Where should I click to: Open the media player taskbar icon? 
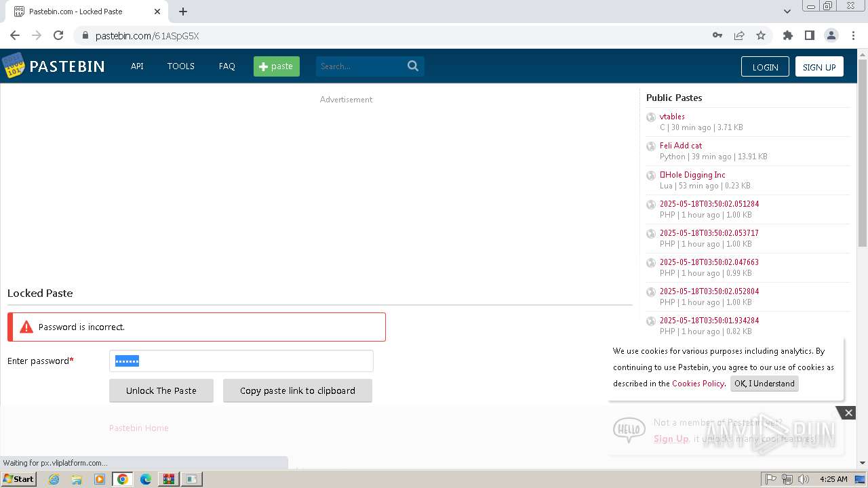coord(100,479)
